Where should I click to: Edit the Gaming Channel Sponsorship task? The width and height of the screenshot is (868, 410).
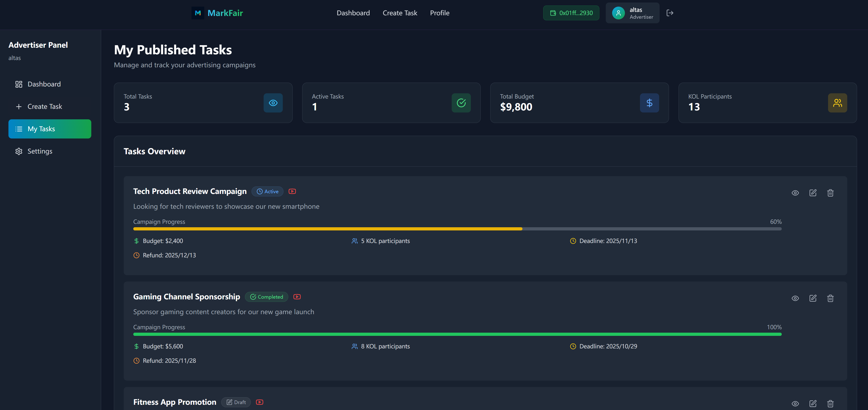coord(813,298)
